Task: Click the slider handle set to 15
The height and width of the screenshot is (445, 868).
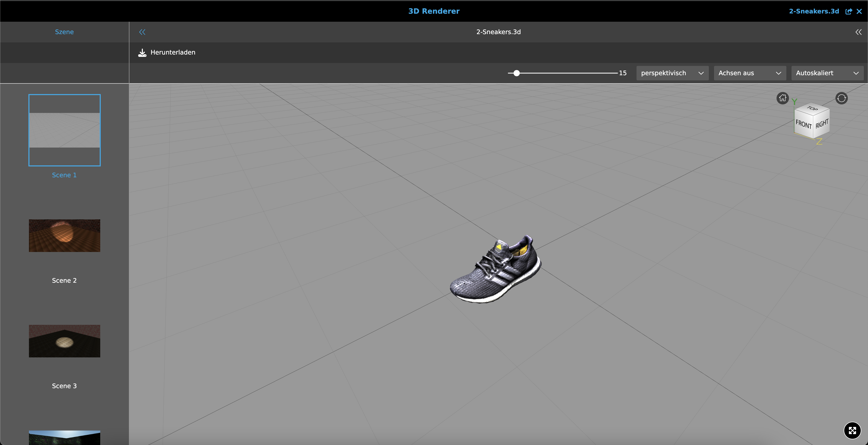Action: (517, 73)
